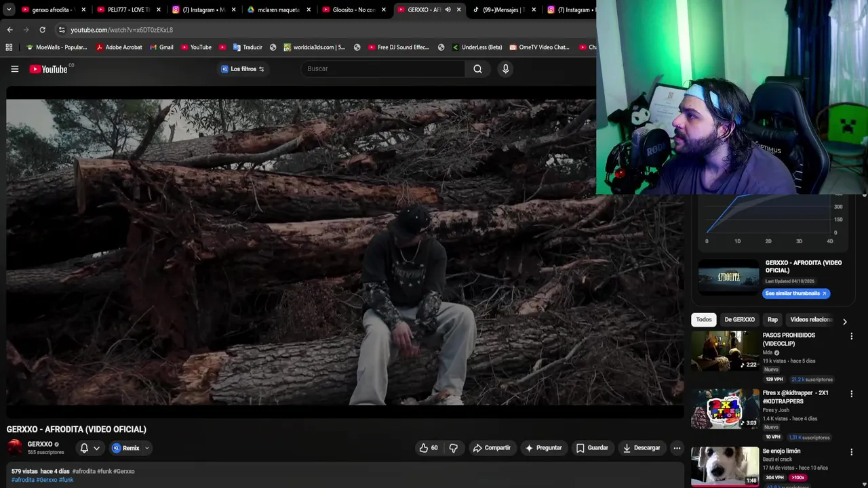
Task: Open the Se enojo limón video thumbnail
Action: [725, 466]
